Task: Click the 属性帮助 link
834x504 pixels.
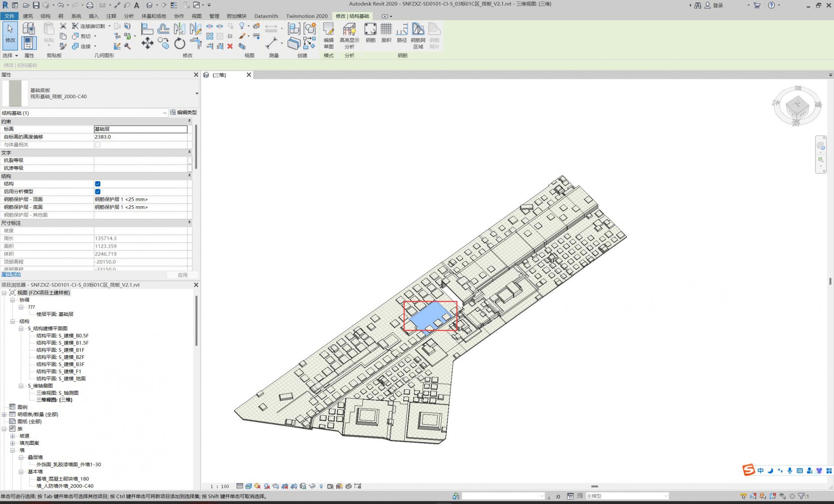Action: coord(11,275)
